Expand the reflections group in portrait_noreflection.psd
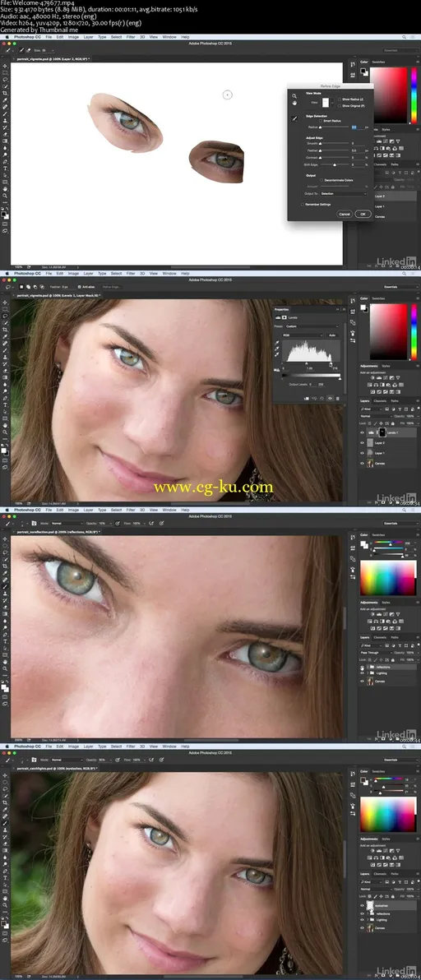421x980 pixels. 368,667
